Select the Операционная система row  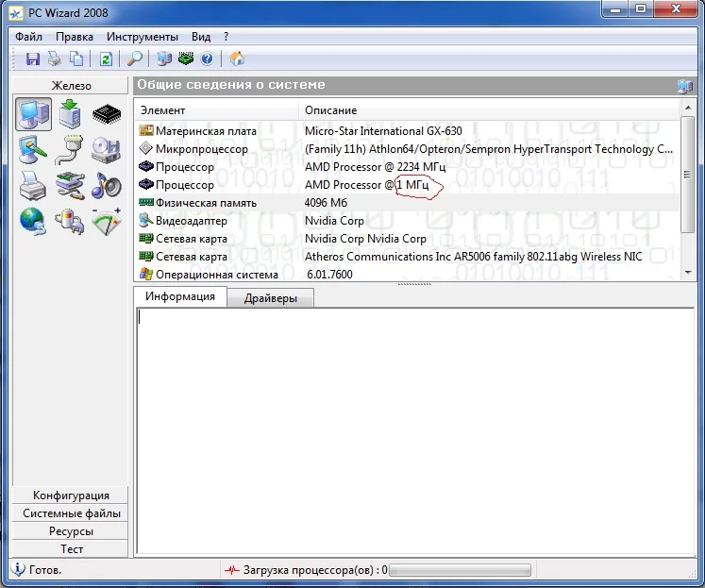coord(407,274)
